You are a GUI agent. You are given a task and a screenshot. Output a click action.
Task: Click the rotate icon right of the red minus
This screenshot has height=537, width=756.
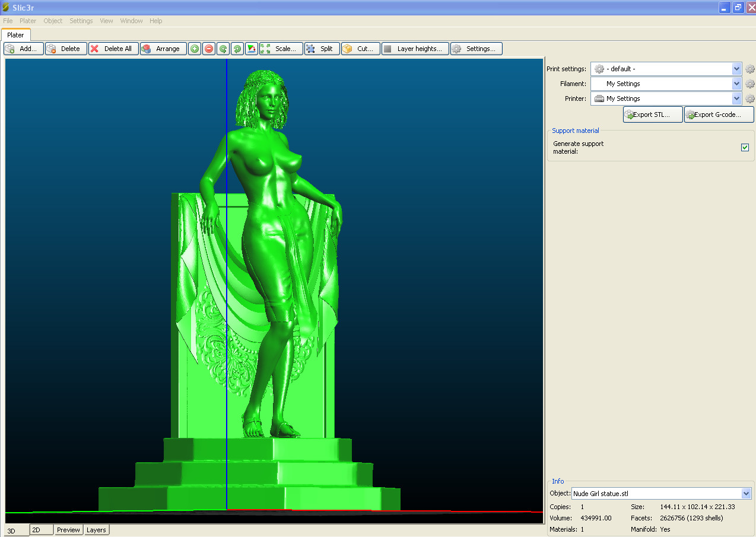[x=223, y=49]
